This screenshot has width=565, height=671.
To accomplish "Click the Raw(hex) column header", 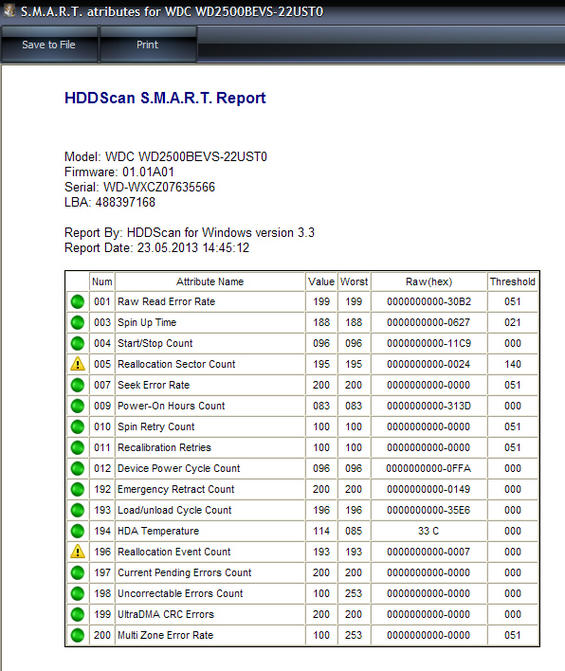I will click(x=429, y=282).
